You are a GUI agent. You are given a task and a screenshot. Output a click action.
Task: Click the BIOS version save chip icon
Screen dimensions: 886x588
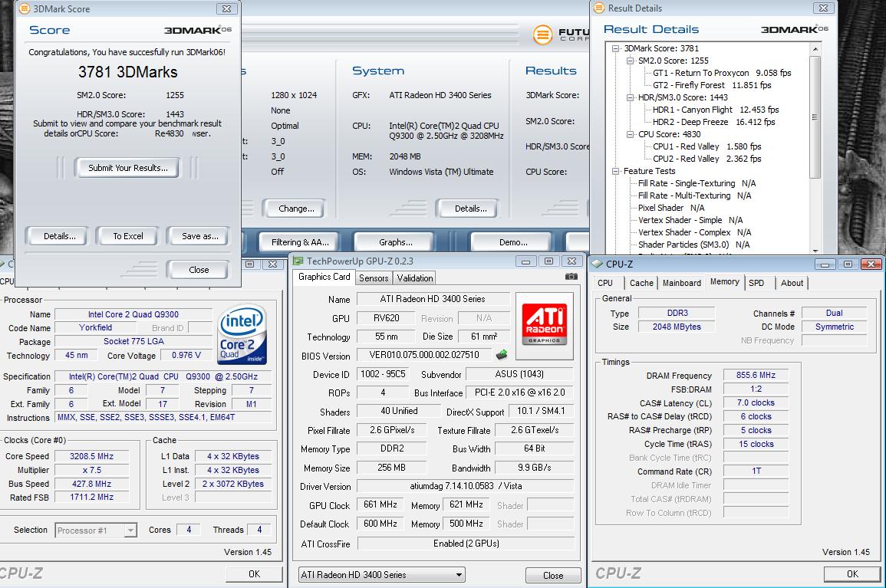(501, 355)
